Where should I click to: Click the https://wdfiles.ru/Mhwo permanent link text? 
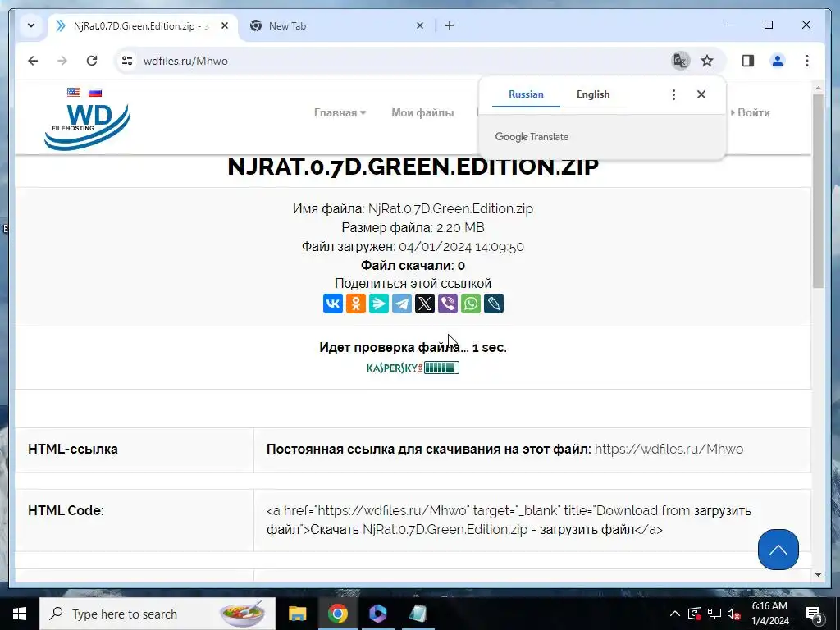[x=669, y=449]
